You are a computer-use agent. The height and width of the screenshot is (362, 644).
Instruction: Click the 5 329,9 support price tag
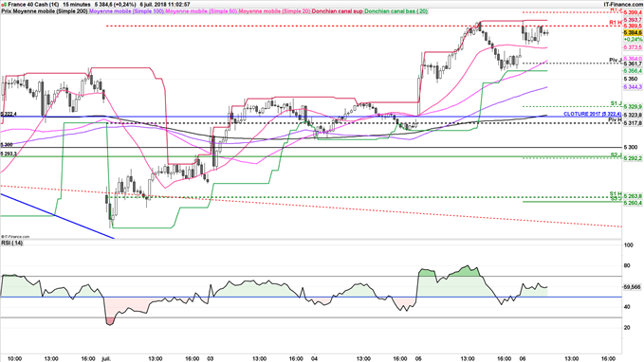click(x=633, y=107)
